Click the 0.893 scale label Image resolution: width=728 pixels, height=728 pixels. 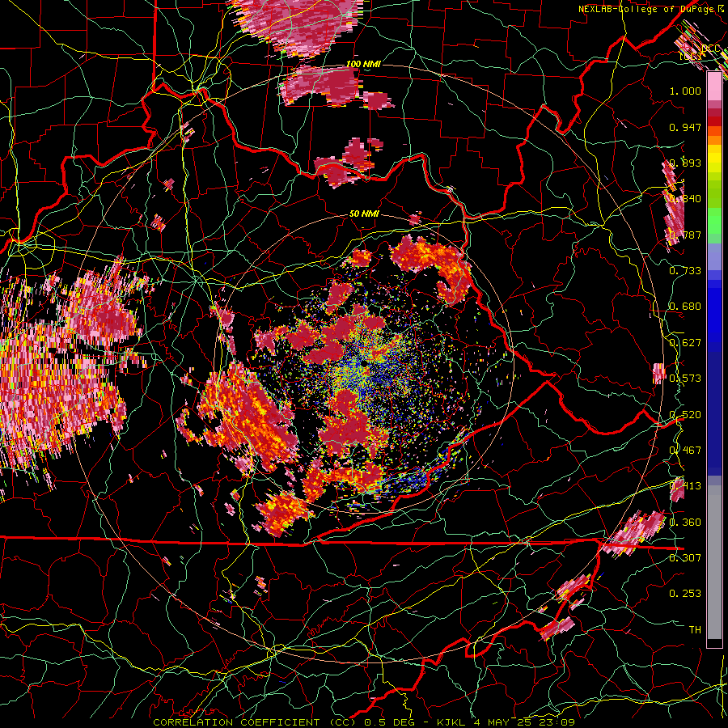[685, 163]
